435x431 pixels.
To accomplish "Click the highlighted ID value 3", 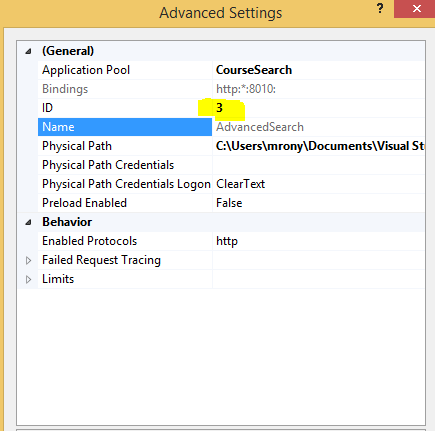I will pos(219,108).
